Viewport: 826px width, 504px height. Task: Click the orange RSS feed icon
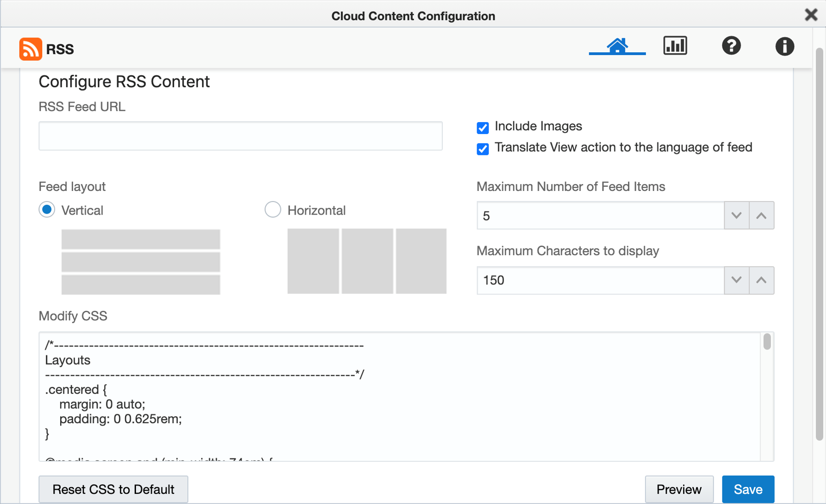(31, 49)
